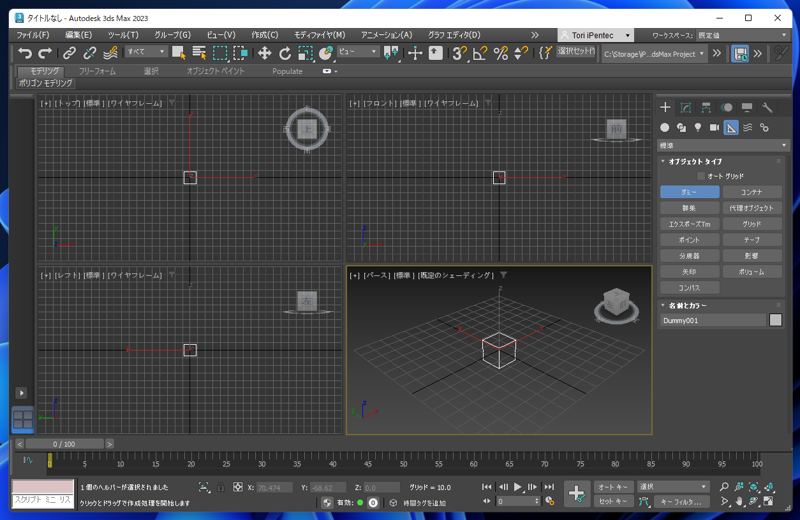Viewport: 800px width, 520px height.
Task: Open the project path dropdown
Action: [x=654, y=54]
